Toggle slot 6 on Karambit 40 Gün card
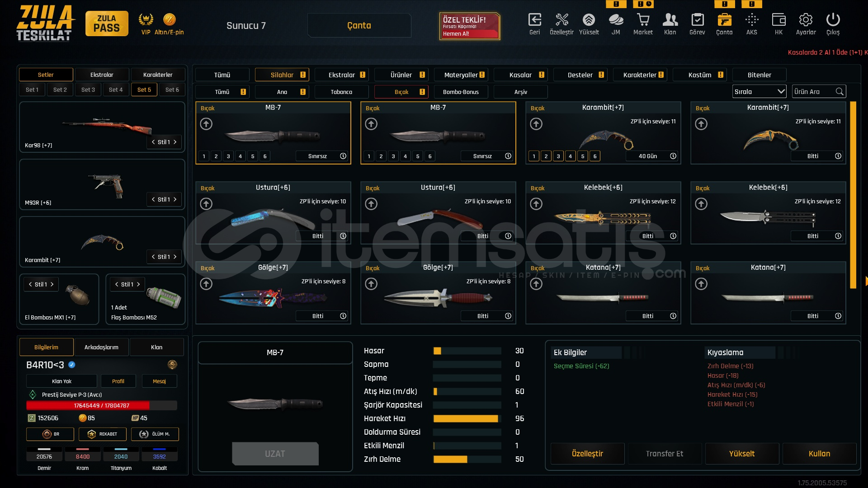Viewport: 868px width, 488px height. (595, 156)
